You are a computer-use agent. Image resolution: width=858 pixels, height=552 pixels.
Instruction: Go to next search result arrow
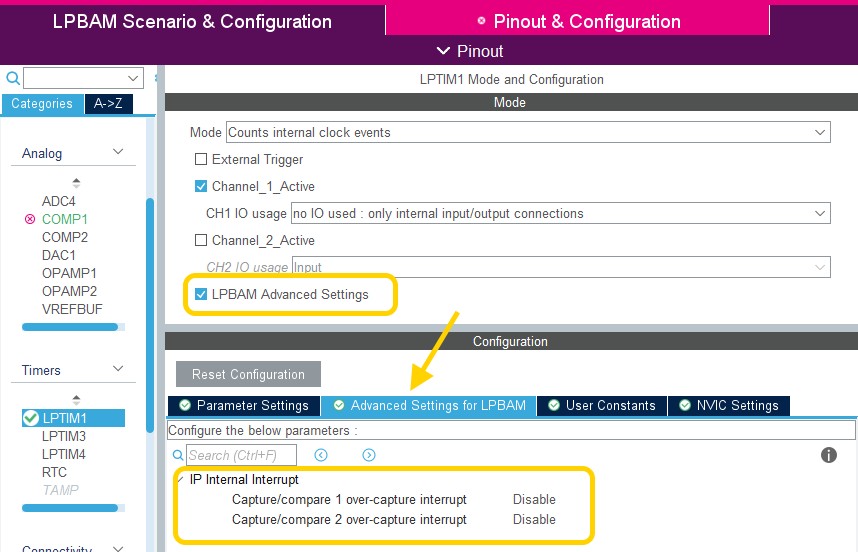369,455
